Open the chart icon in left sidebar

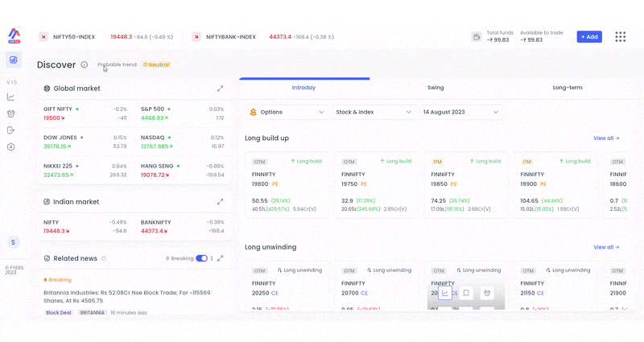point(11,97)
